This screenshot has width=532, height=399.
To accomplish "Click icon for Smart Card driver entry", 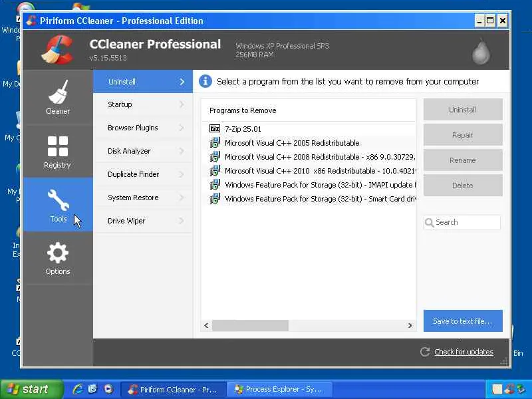I will tap(215, 198).
